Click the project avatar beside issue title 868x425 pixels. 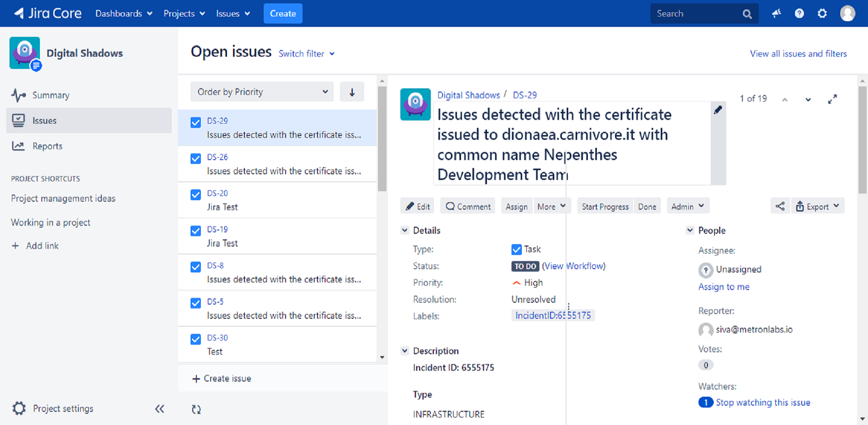click(x=415, y=104)
